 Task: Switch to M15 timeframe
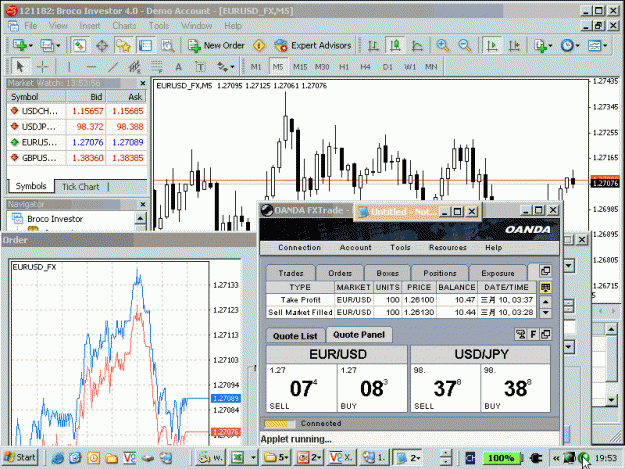300,67
